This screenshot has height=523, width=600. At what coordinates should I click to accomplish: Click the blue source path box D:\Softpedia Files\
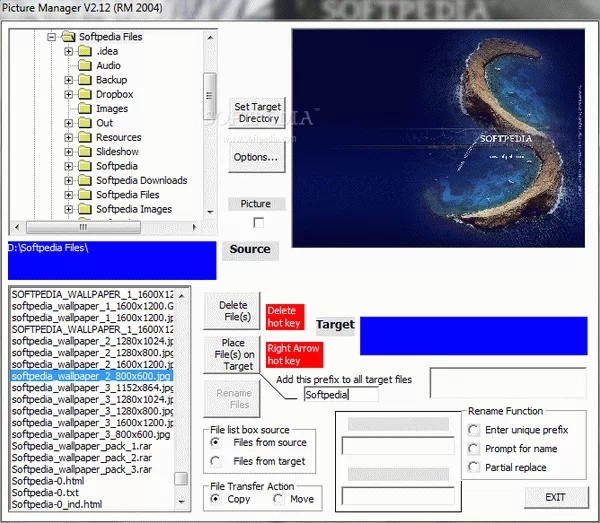pyautogui.click(x=112, y=260)
